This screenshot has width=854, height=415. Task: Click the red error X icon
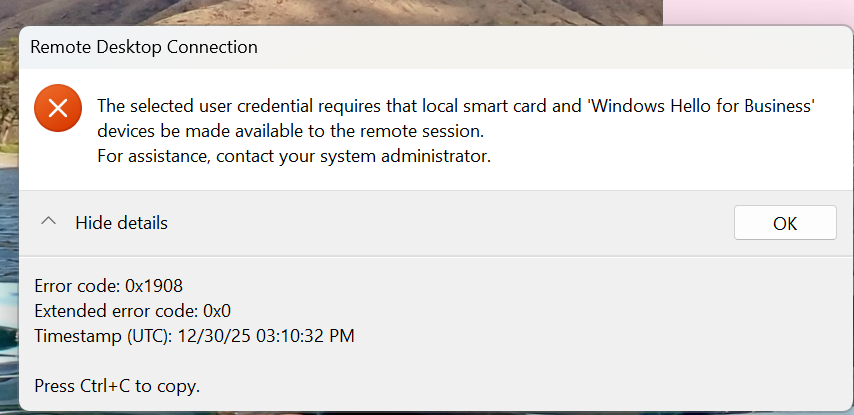[58, 108]
